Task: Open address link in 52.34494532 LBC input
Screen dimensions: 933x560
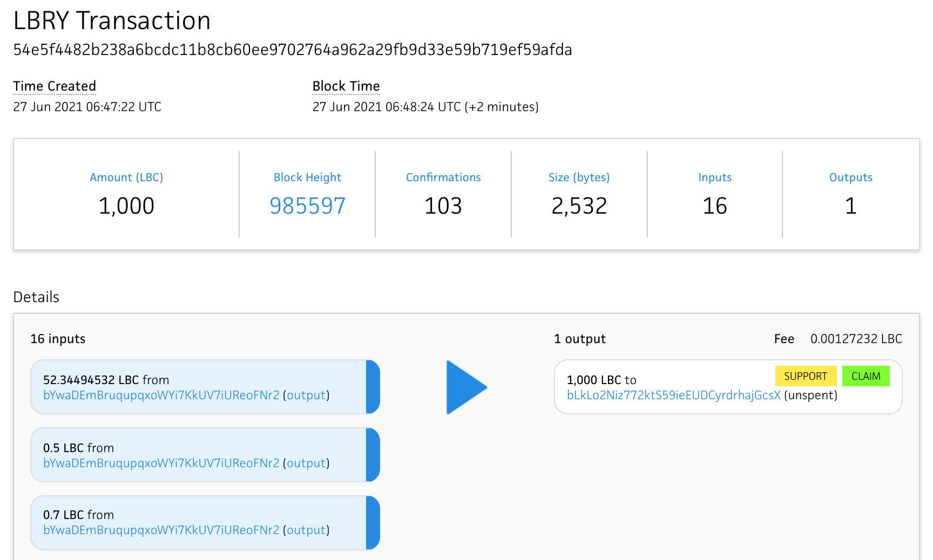Action: click(x=161, y=395)
